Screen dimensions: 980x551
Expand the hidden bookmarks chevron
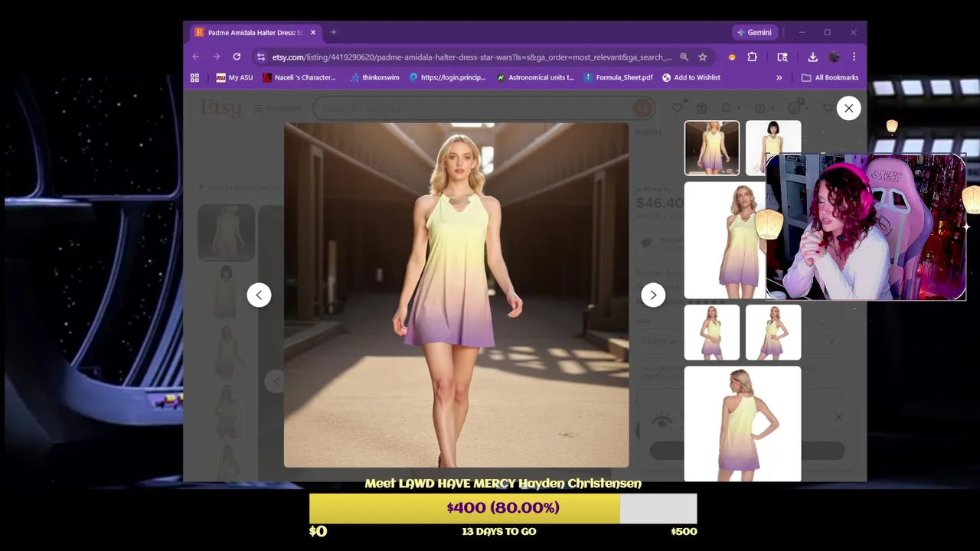[x=779, y=77]
